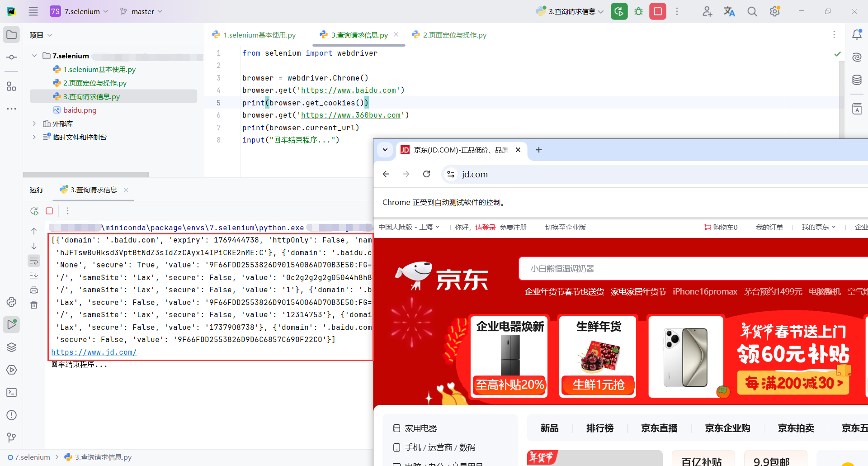868x466 pixels.
Task: Switch to 1.selenium基本使用.py editor tab
Action: point(254,35)
